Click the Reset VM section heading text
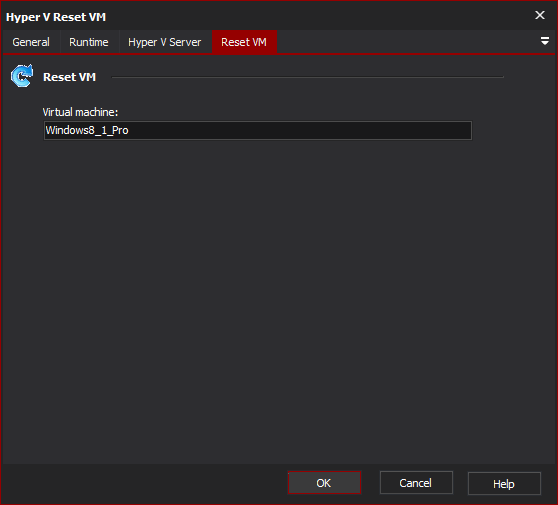The width and height of the screenshot is (558, 505). 69,77
